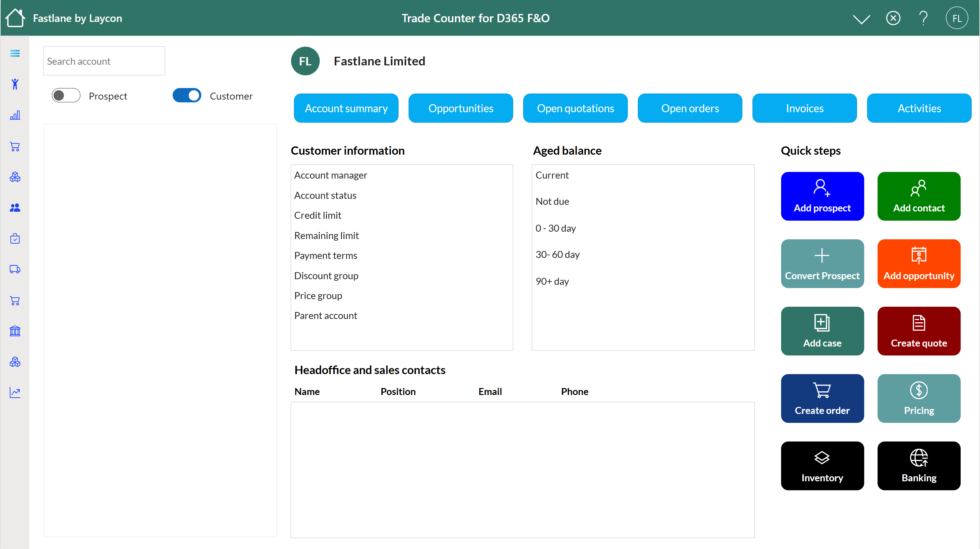The height and width of the screenshot is (549, 980).
Task: Switch to the Open quotations tab
Action: 575,108
